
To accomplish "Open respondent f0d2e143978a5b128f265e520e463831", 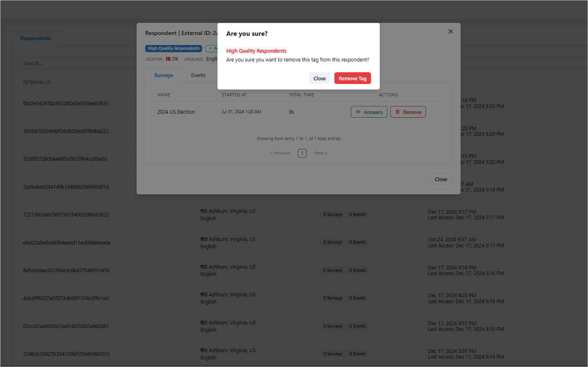I will click(x=66, y=103).
